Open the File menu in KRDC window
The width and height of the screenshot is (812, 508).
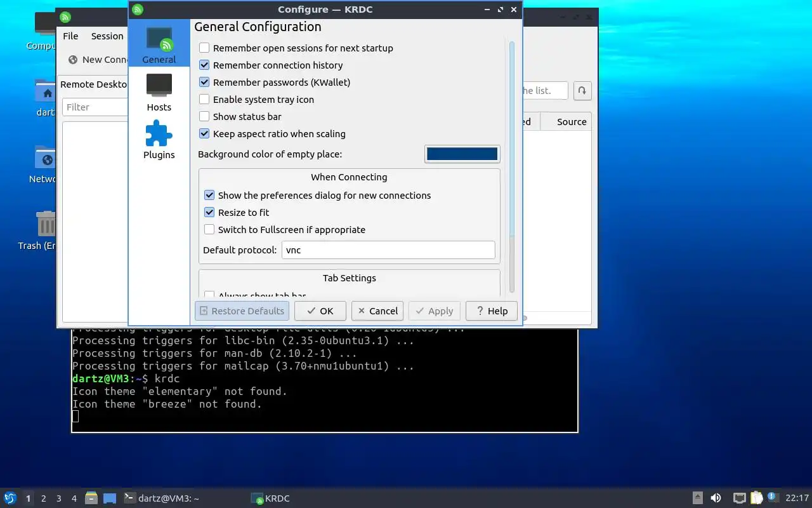pos(70,36)
